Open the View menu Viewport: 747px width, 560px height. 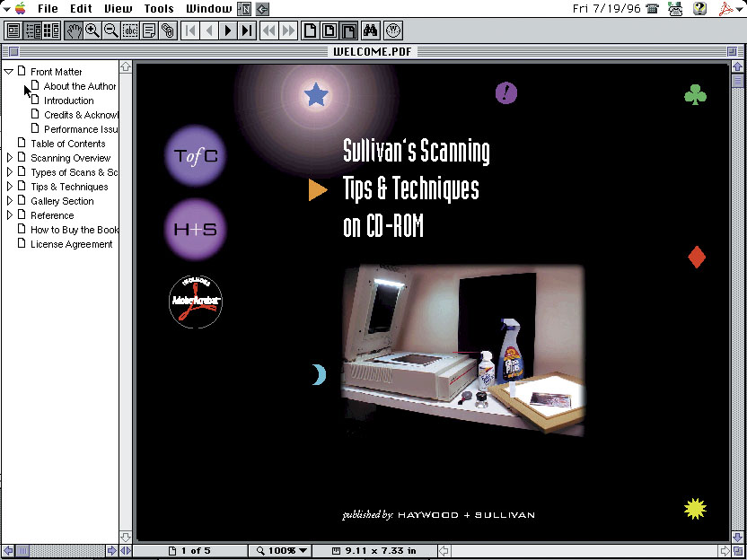click(119, 9)
